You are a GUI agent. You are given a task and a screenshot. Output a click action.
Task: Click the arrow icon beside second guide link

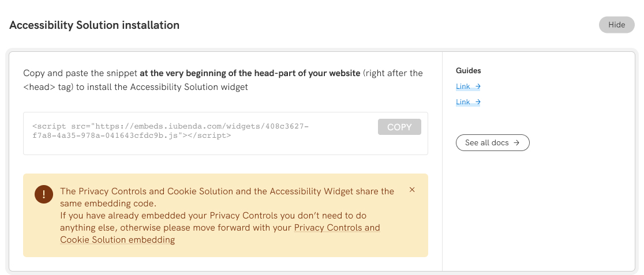478,102
